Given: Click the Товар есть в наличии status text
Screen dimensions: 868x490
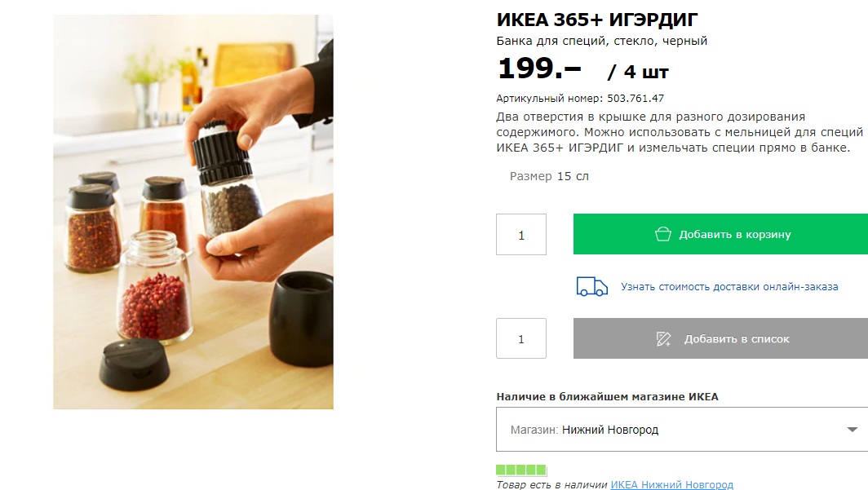Looking at the screenshot, I should tap(551, 484).
